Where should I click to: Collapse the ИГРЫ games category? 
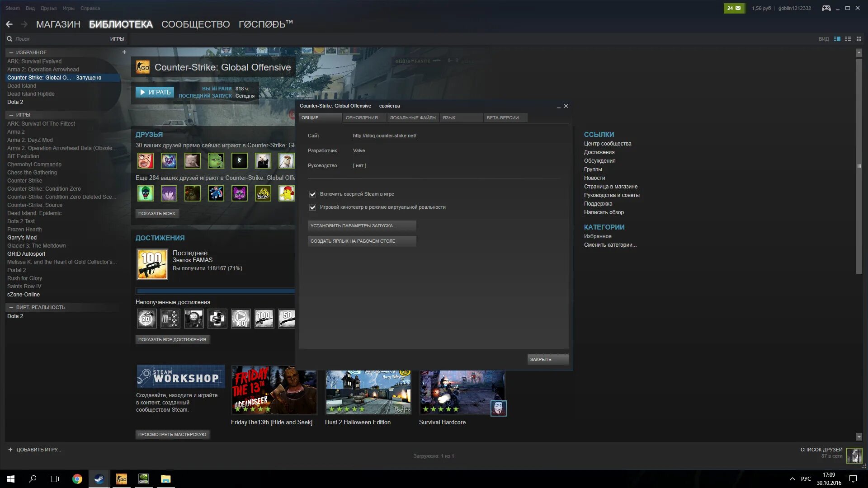click(11, 115)
